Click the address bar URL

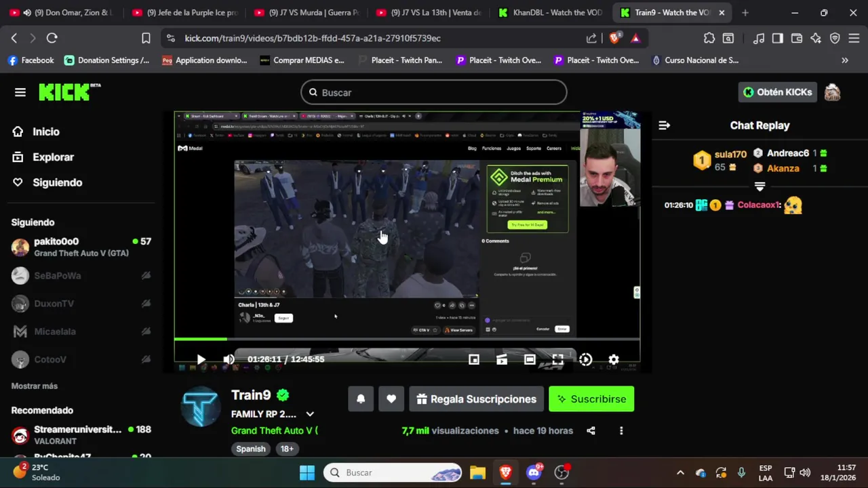click(313, 39)
